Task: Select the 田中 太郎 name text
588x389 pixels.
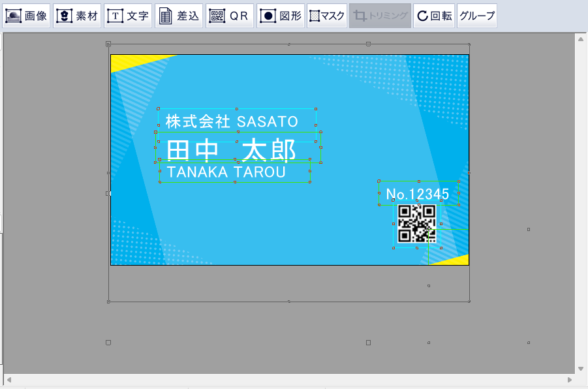Action: (231, 150)
